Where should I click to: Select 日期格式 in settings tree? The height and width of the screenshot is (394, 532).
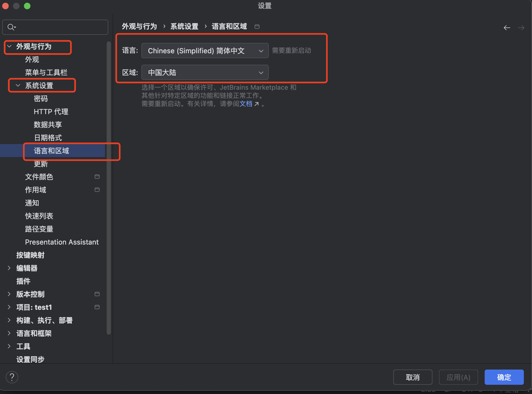[x=48, y=138]
